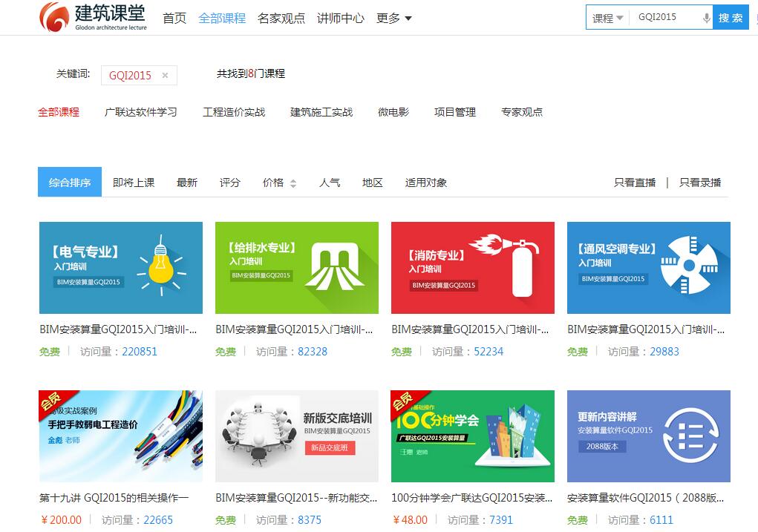Click visit count 7391

point(501,520)
